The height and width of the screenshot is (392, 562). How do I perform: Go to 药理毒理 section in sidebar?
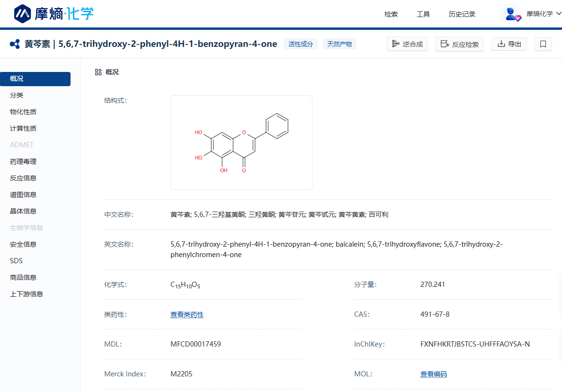[x=23, y=161]
